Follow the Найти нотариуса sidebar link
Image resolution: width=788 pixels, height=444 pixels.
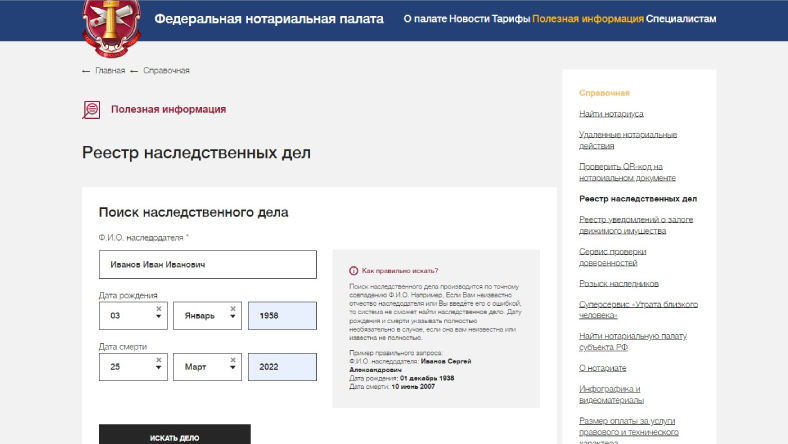tap(611, 114)
